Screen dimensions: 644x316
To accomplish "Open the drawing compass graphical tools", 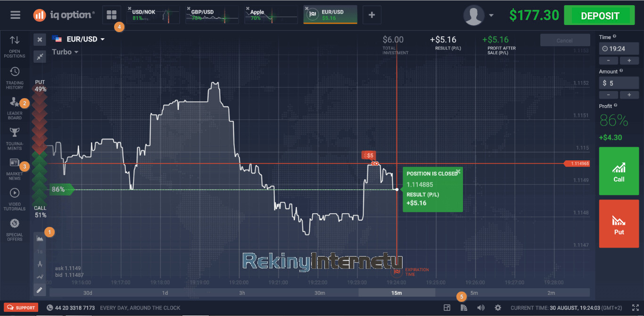I will coord(40,264).
